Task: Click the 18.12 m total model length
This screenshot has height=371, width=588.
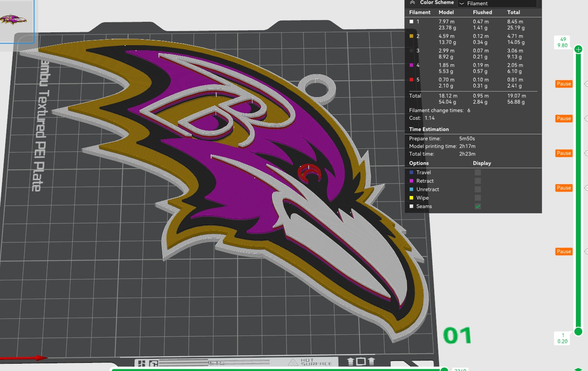Action: tap(448, 96)
